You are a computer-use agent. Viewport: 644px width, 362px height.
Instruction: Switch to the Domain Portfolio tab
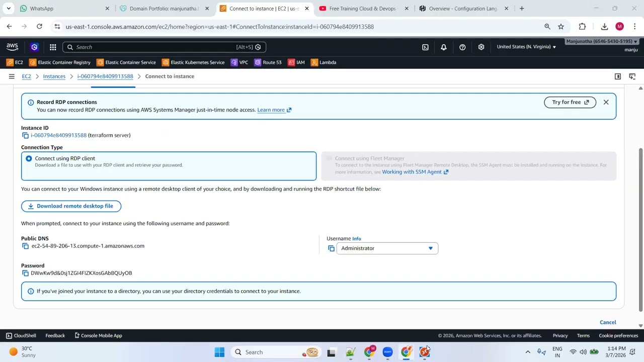(x=165, y=9)
